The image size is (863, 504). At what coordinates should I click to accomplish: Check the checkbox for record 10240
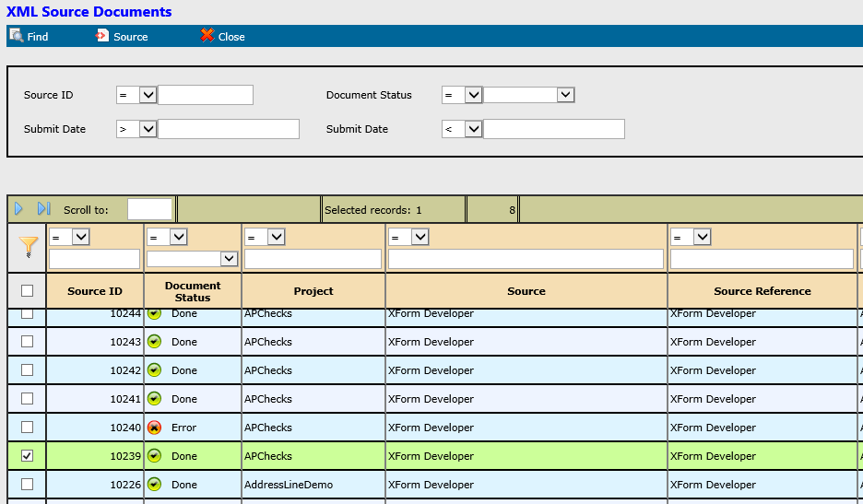coord(28,428)
